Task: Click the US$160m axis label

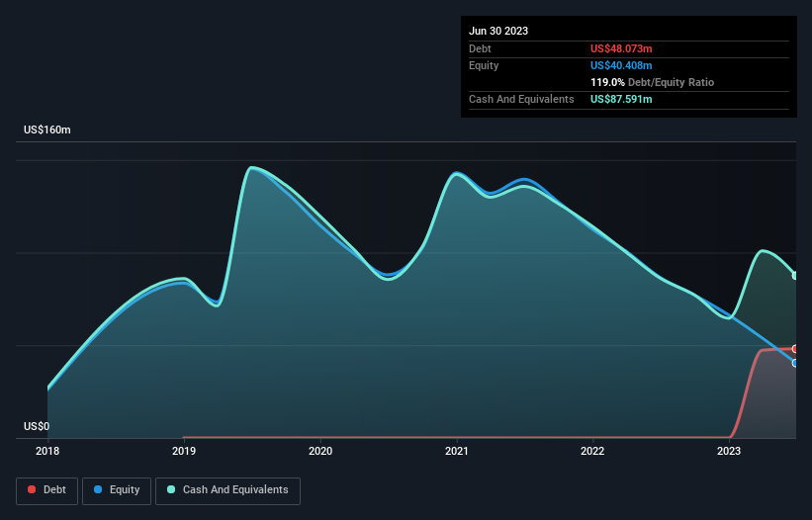Action: [47, 130]
